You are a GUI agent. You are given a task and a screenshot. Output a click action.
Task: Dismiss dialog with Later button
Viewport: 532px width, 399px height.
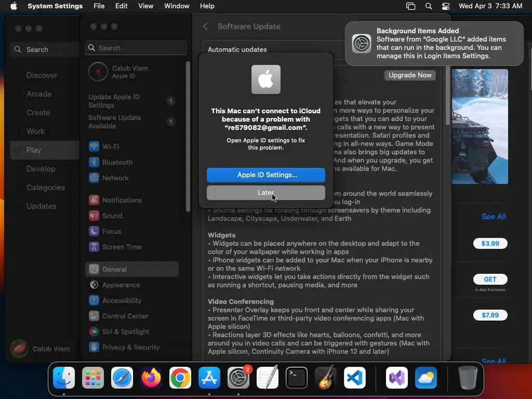(265, 193)
